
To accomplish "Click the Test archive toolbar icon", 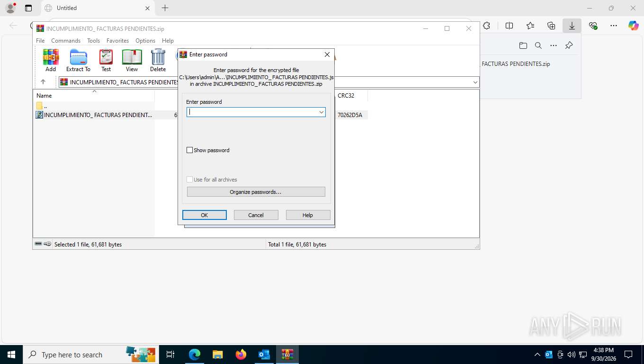I will (106, 61).
